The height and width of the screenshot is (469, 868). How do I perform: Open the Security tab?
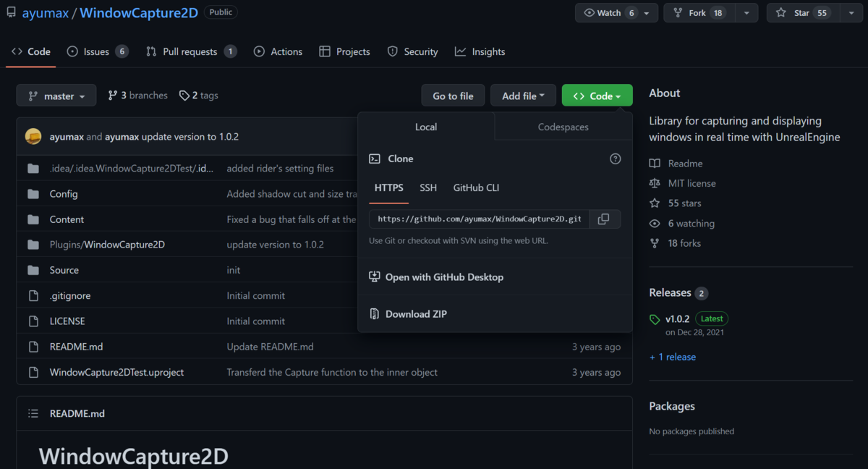[x=412, y=51]
